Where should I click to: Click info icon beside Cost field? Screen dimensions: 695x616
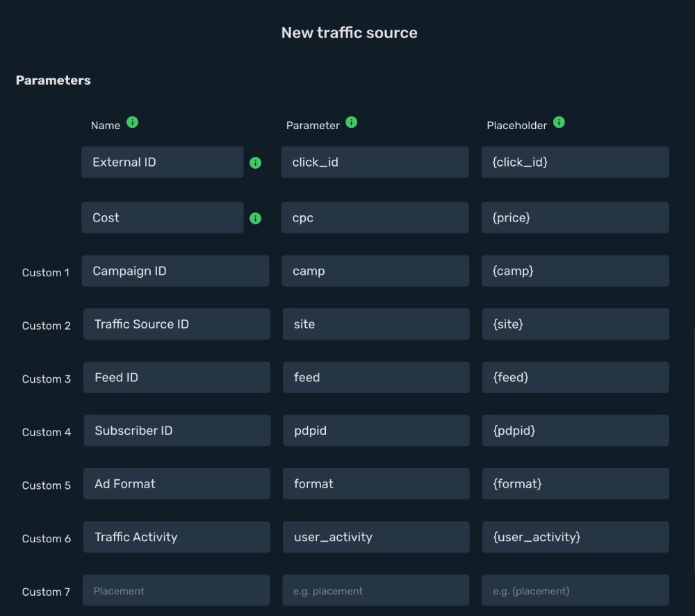tap(255, 218)
